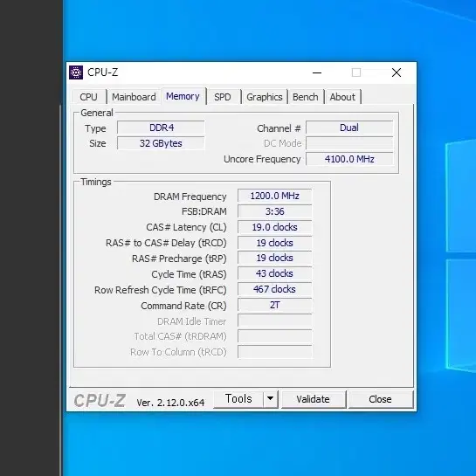476x476 pixels.
Task: Click the empty Total CAS# (tRDRAM) field
Action: click(x=275, y=336)
